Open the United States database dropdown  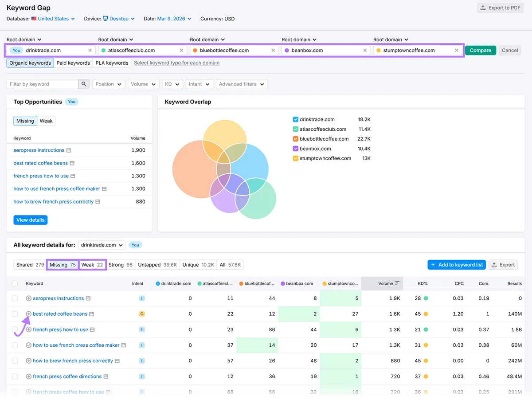coord(53,19)
